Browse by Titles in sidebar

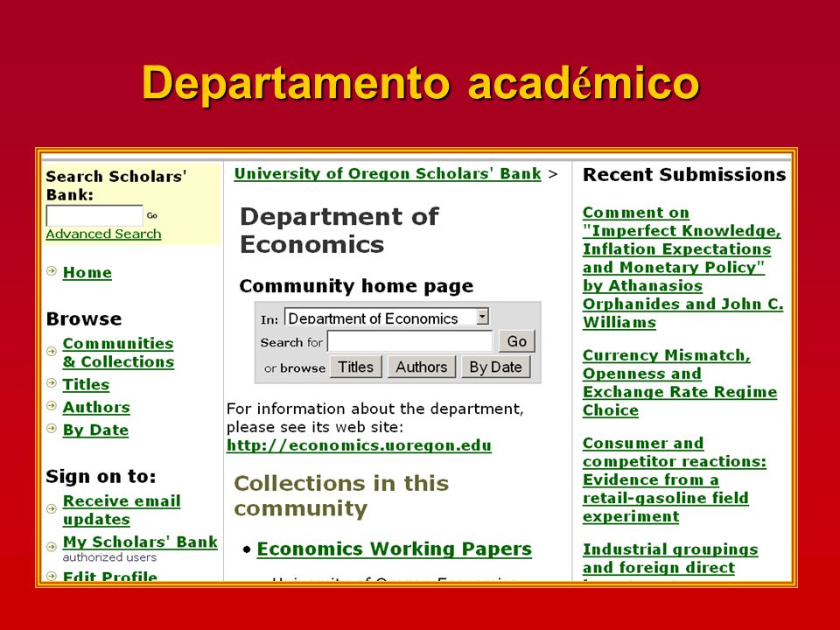click(86, 384)
